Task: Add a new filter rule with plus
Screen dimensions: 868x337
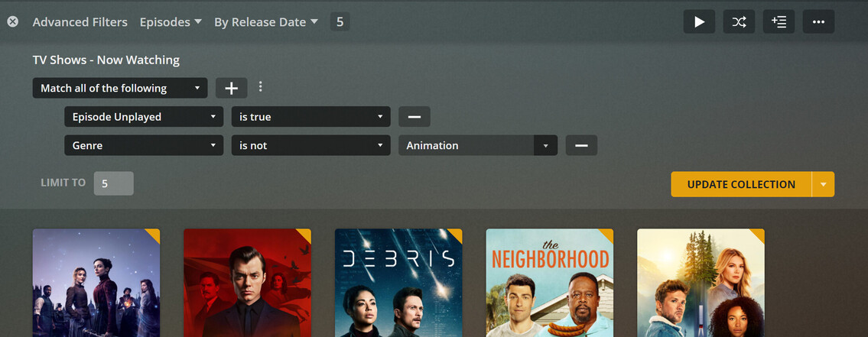Action: 232,88
